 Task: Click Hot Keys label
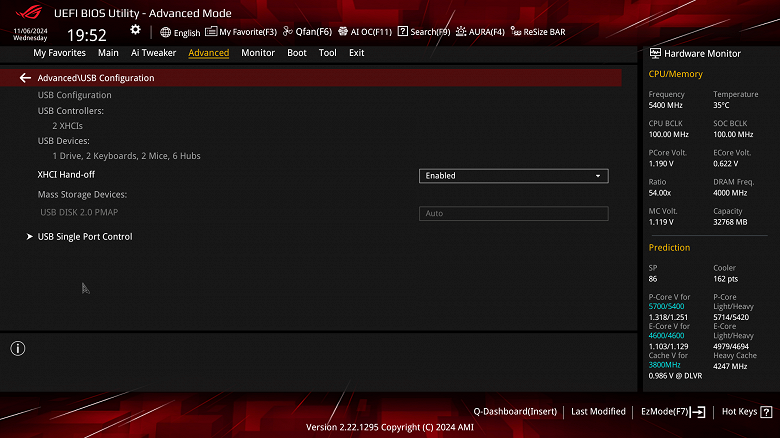click(739, 412)
